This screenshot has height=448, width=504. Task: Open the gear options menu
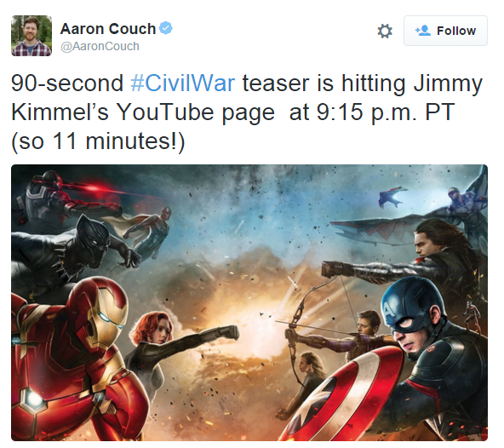pos(385,32)
